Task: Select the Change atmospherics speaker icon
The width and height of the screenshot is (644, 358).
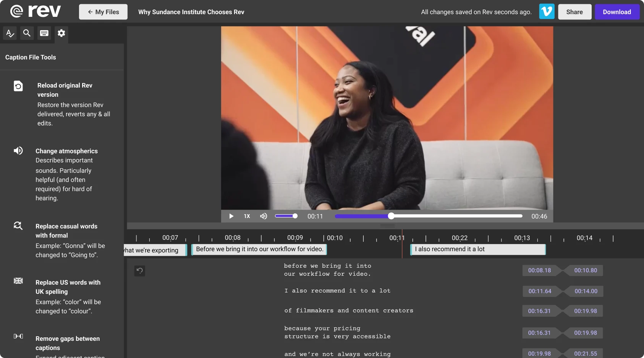Action: pyautogui.click(x=18, y=150)
